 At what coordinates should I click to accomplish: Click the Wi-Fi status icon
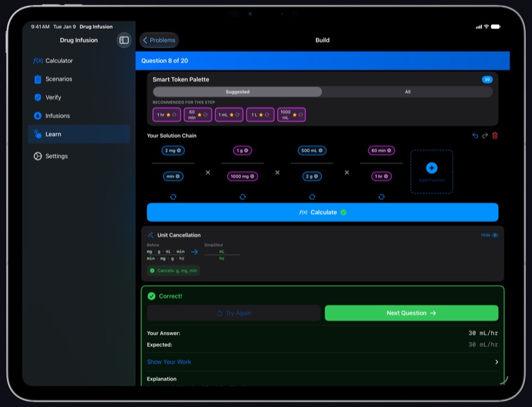(x=486, y=26)
